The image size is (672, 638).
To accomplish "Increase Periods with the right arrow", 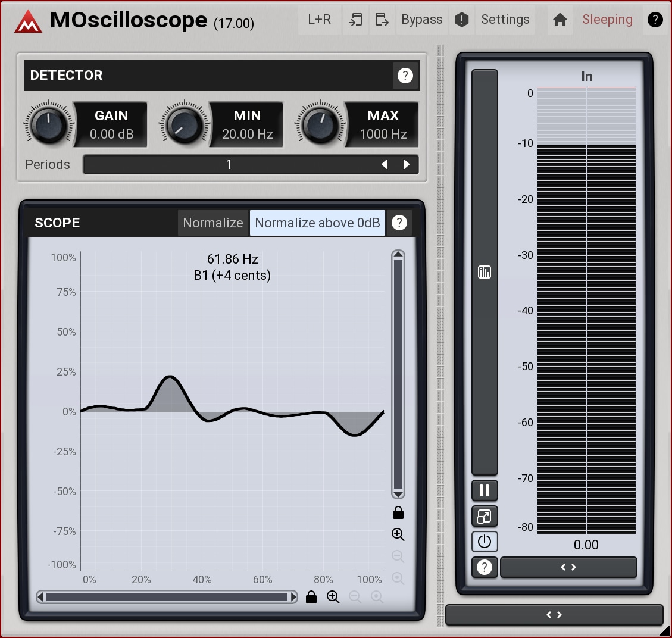I will pyautogui.click(x=407, y=164).
